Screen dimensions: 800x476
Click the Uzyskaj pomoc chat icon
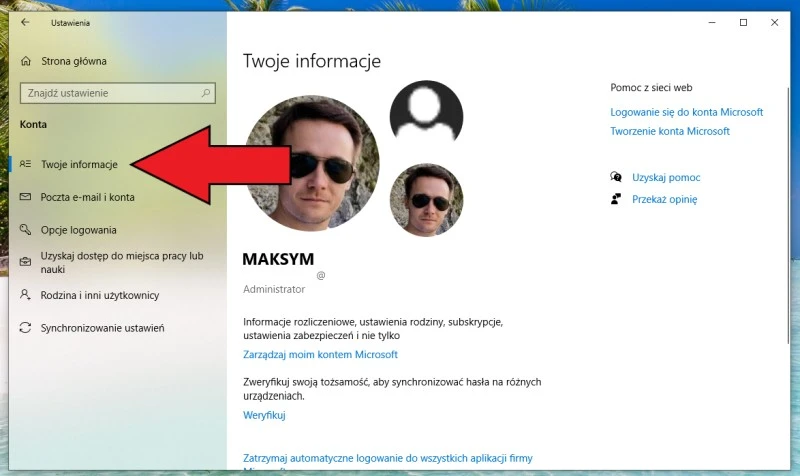(x=616, y=177)
